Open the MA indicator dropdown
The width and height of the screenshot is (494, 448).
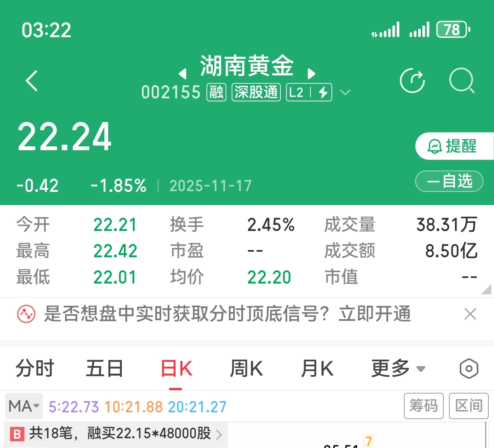coord(24,406)
